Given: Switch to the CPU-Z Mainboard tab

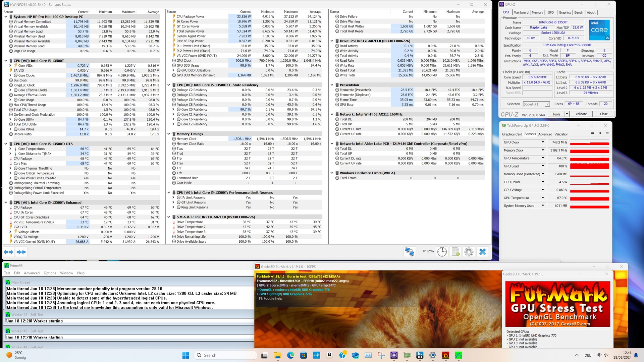Looking at the screenshot, I should (x=521, y=12).
